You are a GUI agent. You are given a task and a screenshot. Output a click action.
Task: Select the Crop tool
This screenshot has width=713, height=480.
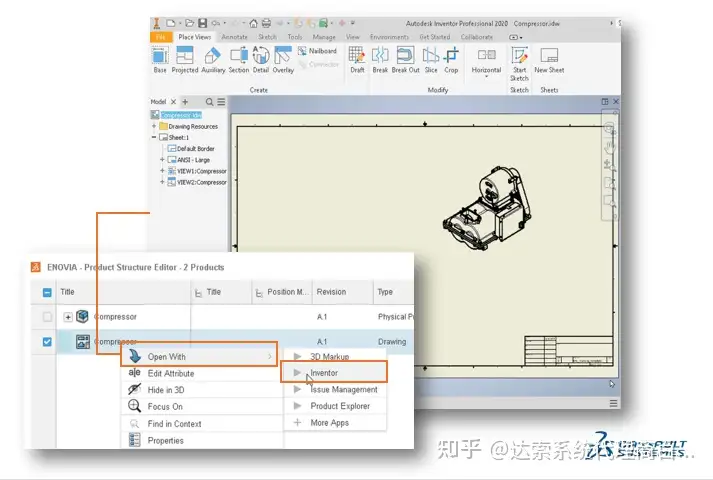pyautogui.click(x=451, y=60)
